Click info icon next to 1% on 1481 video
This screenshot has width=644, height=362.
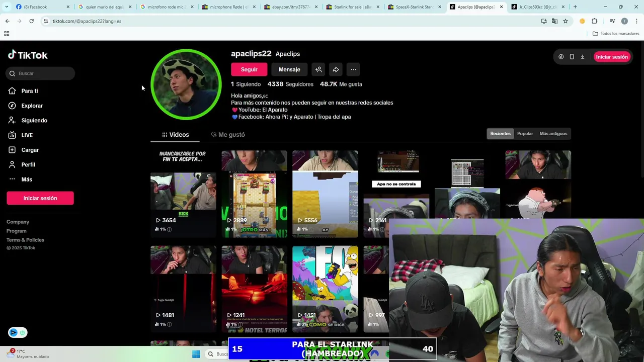tap(169, 324)
